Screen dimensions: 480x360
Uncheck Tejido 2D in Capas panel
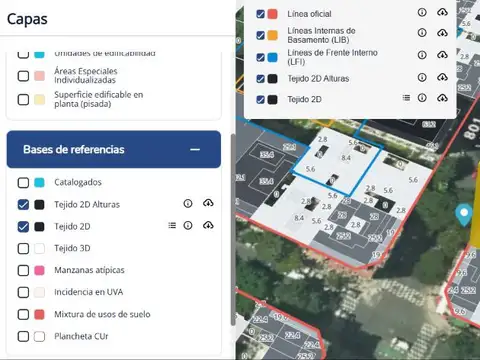tap(23, 227)
